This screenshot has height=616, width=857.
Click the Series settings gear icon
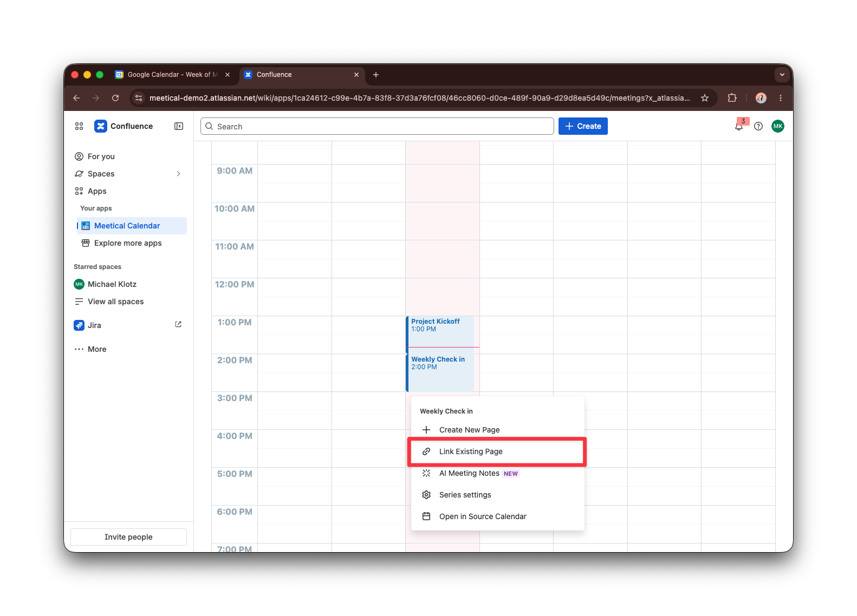(426, 495)
